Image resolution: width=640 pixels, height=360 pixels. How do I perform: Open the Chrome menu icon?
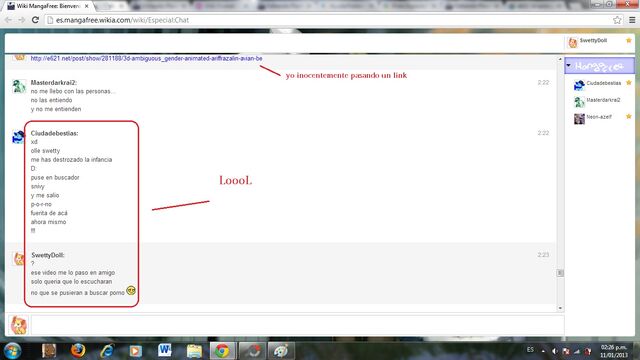632,20
